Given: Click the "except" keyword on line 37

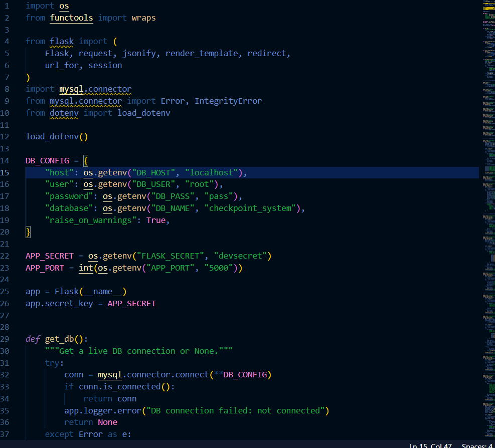Looking at the screenshot, I should click(x=59, y=434).
